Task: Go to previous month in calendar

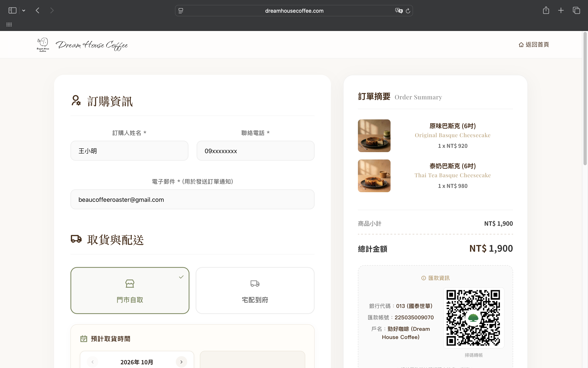Action: [x=92, y=362]
